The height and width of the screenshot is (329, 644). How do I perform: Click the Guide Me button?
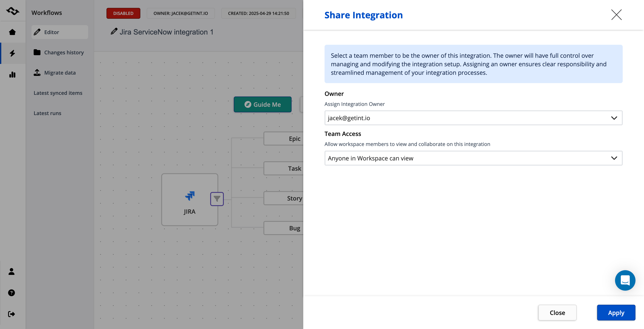point(263,104)
